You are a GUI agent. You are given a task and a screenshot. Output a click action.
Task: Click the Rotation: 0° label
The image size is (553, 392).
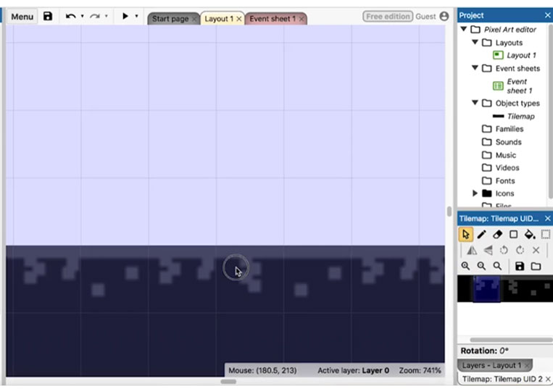484,351
